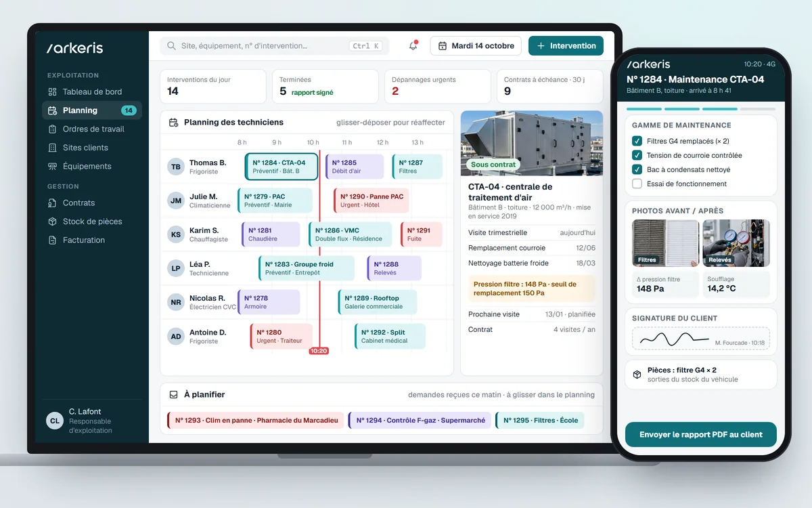This screenshot has height=508, width=812.
Task: Click the Sous contrat badge
Action: [493, 165]
